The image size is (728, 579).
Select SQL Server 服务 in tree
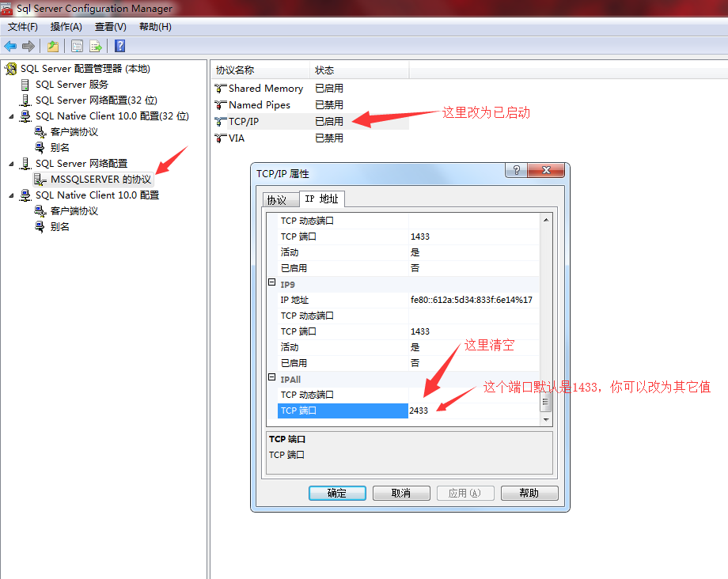[x=71, y=85]
